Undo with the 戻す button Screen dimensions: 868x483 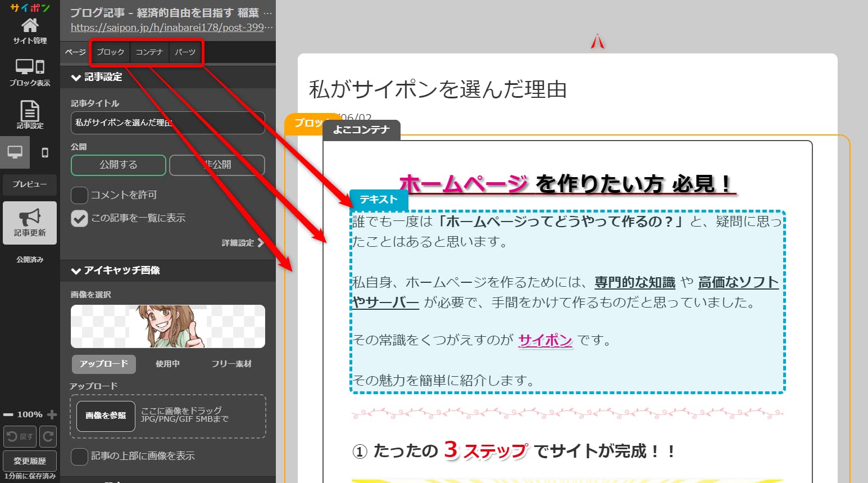point(20,436)
